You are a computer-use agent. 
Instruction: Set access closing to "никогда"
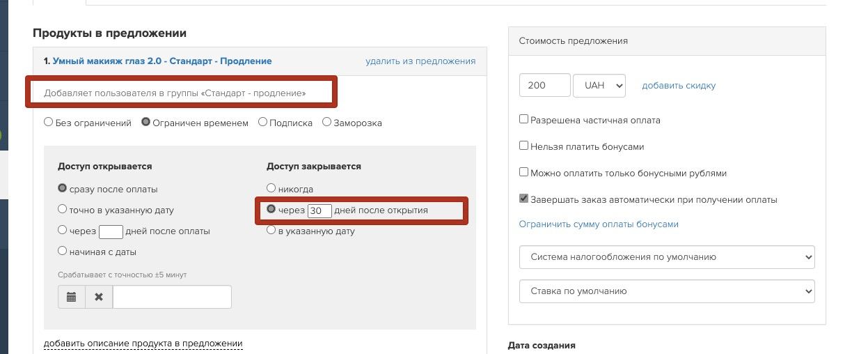click(271, 188)
